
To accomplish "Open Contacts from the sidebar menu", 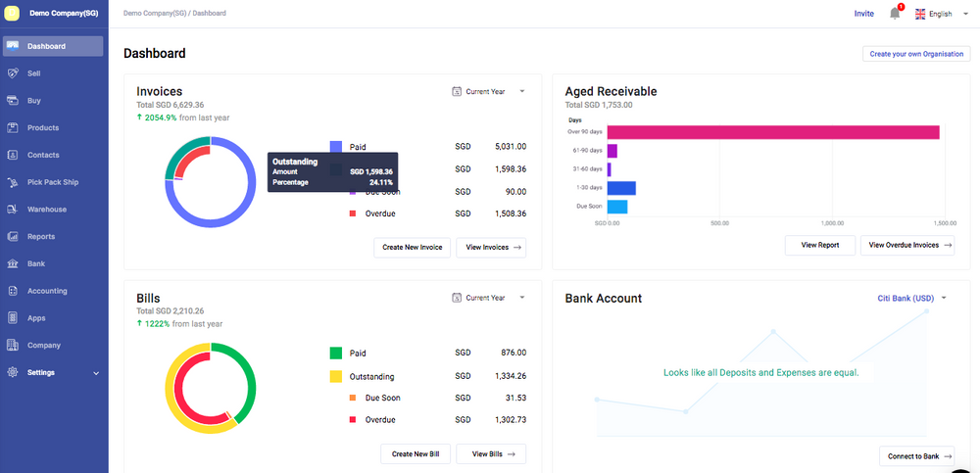I will click(x=43, y=155).
